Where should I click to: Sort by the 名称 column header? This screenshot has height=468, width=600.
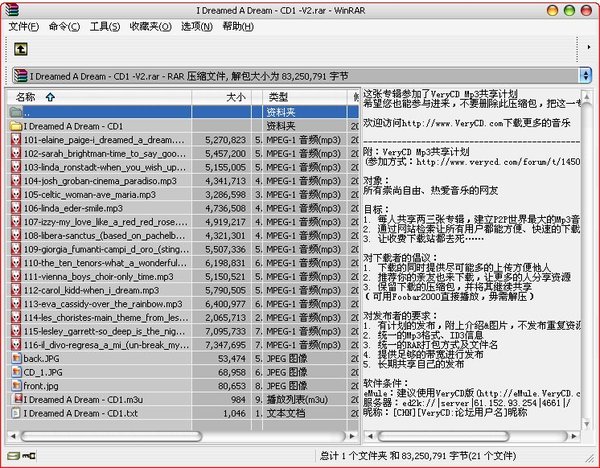click(99, 97)
